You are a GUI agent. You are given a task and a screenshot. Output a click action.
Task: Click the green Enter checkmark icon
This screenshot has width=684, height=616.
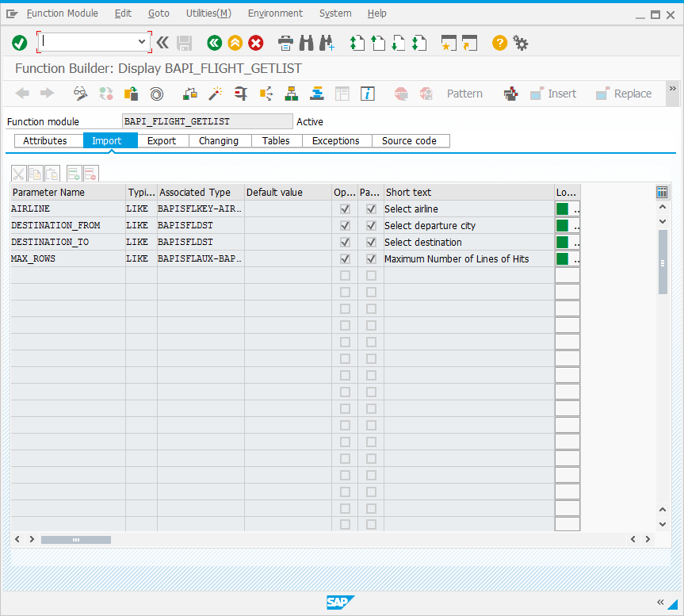[x=19, y=43]
